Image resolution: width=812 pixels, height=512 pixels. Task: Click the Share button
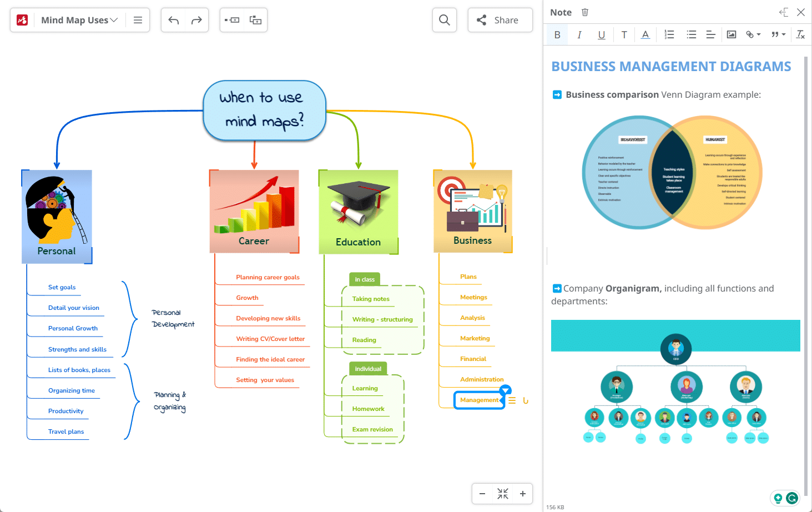pos(500,20)
